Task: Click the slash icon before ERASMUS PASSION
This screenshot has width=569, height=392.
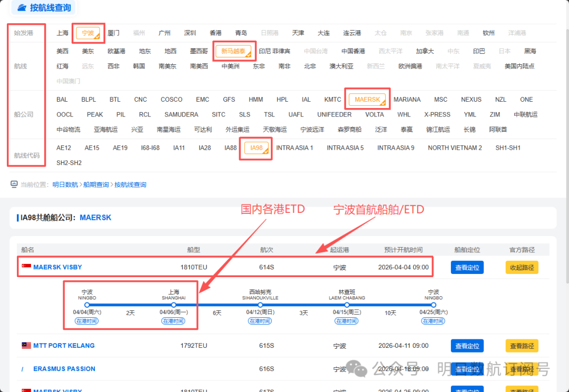Action: point(23,369)
